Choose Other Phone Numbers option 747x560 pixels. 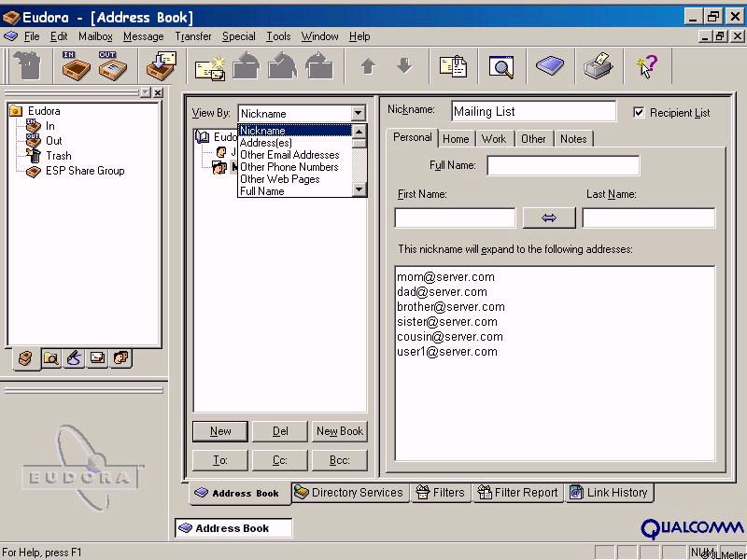(295, 167)
